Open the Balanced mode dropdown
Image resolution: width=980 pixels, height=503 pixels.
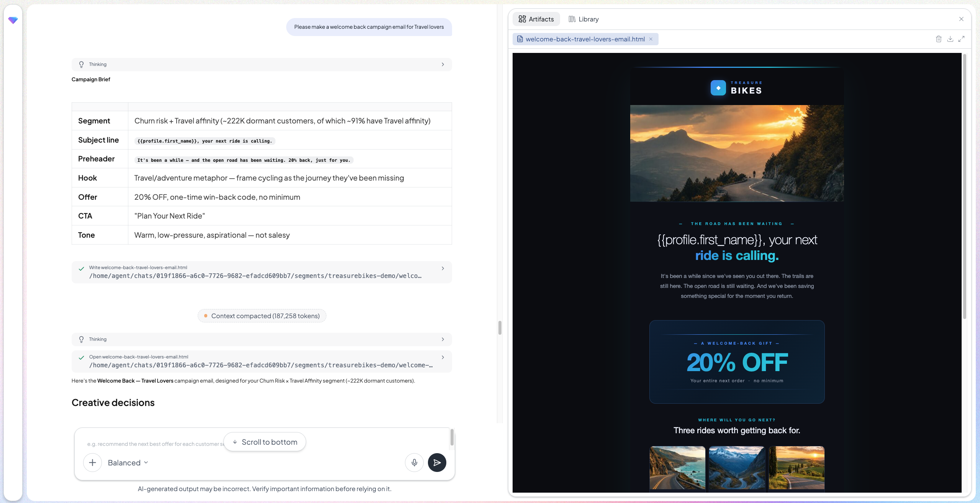coord(128,463)
